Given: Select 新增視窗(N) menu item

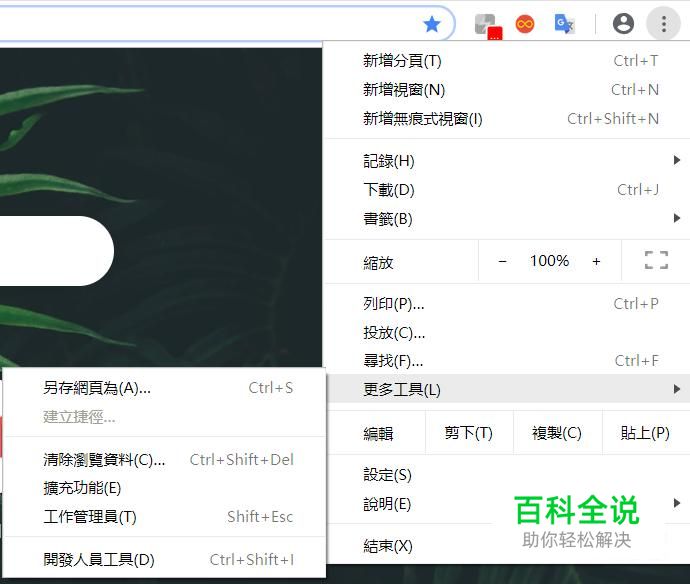Looking at the screenshot, I should [x=508, y=90].
